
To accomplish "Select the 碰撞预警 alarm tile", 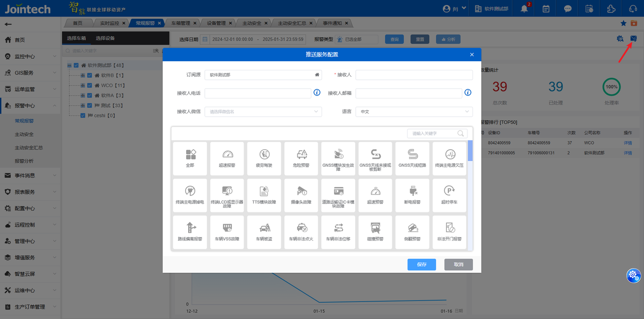I will 375,232.
